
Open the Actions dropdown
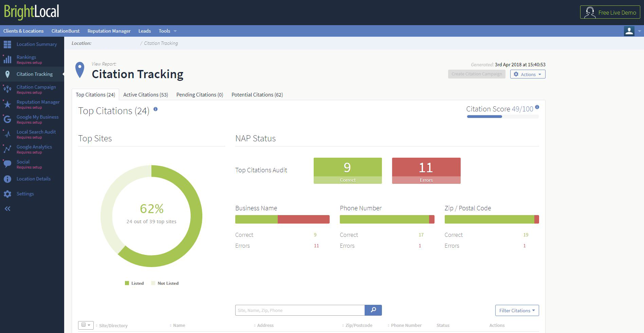pos(528,74)
